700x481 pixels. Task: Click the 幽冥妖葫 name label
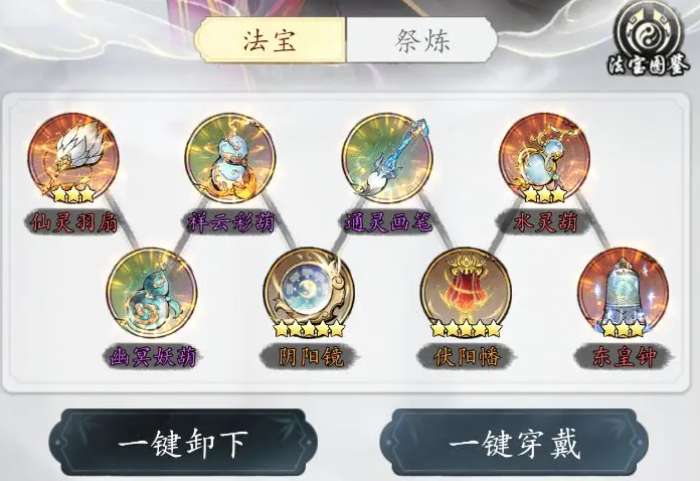click(152, 357)
